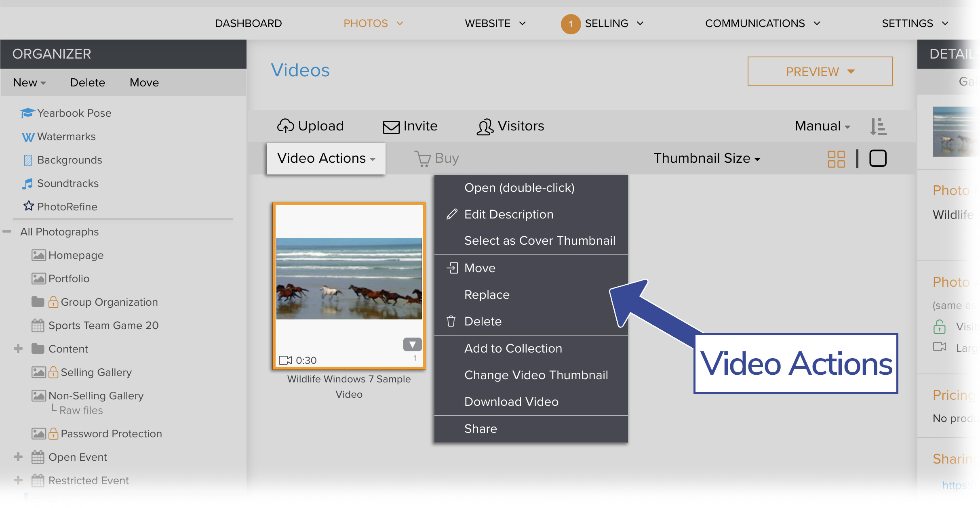Click the Upload cloud icon
980x508 pixels.
(x=285, y=126)
